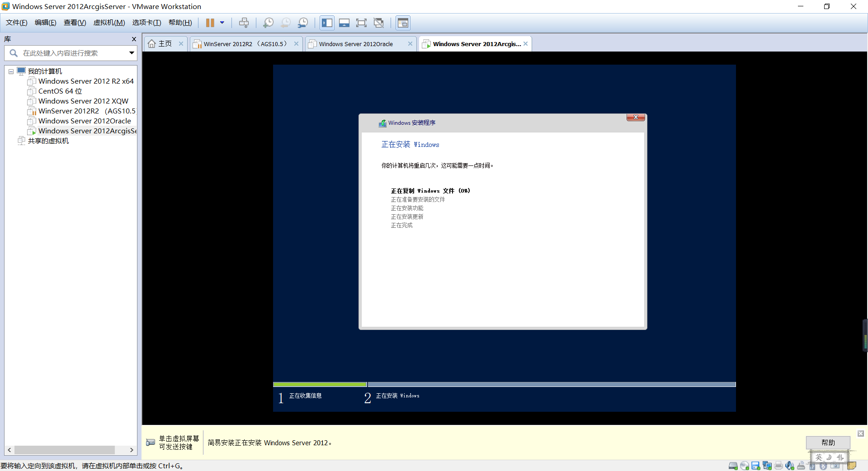
Task: Toggle the console view button
Action: tap(403, 23)
